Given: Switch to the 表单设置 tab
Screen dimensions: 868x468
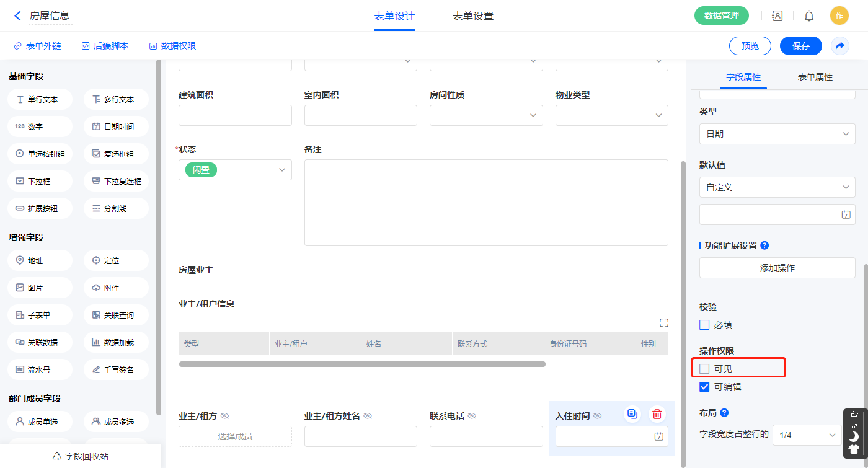Looking at the screenshot, I should (472, 16).
